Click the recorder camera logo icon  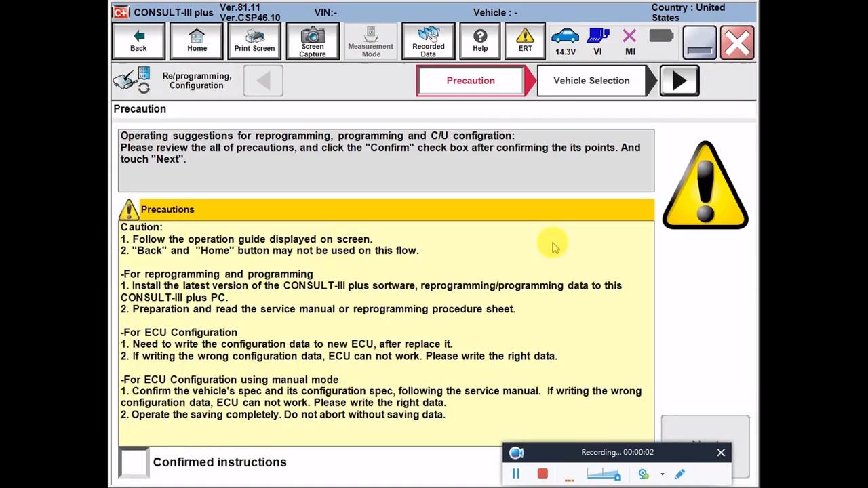(x=517, y=453)
